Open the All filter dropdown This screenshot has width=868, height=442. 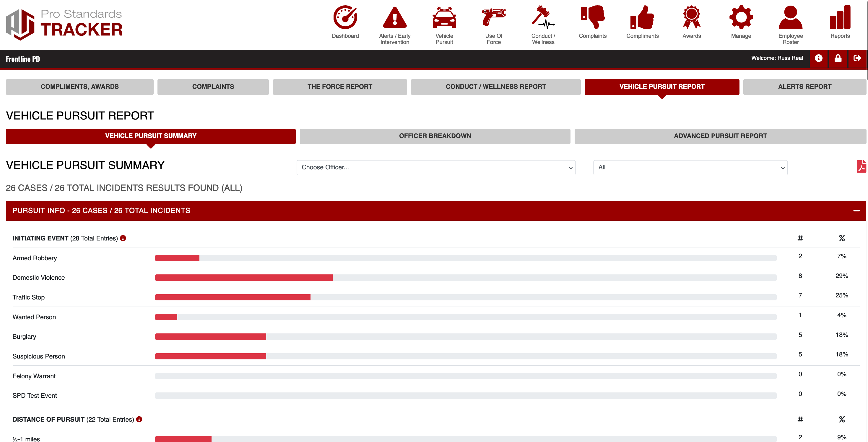pos(690,167)
